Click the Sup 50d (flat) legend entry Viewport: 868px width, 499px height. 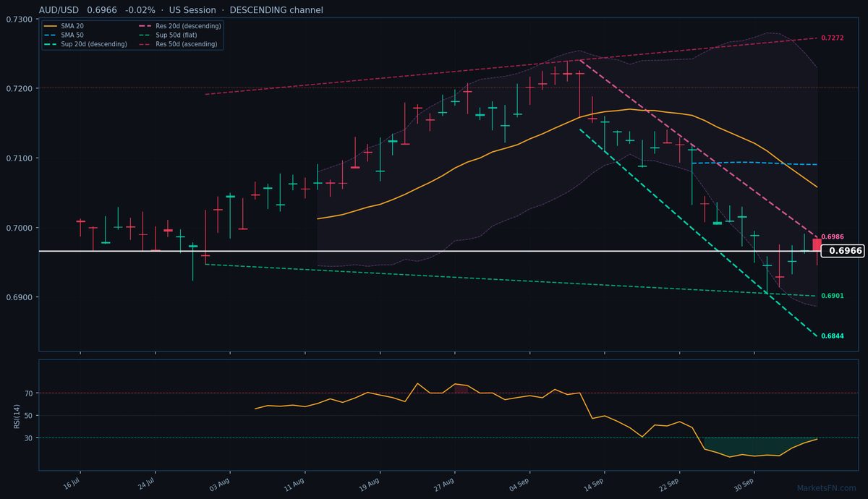point(169,35)
